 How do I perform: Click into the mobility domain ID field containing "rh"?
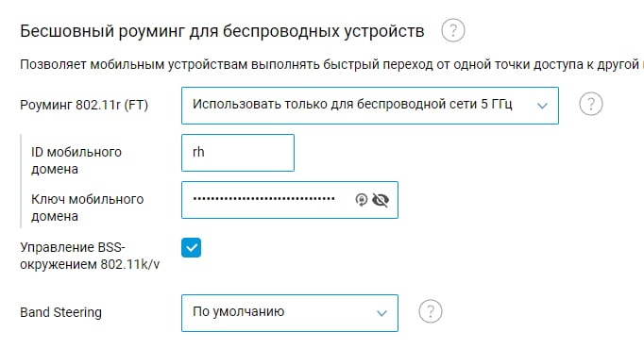coord(238,153)
